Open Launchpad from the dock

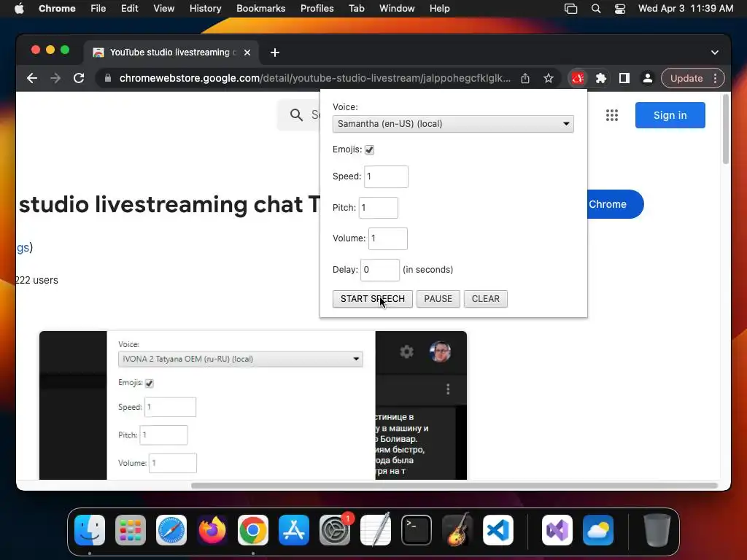pos(131,530)
